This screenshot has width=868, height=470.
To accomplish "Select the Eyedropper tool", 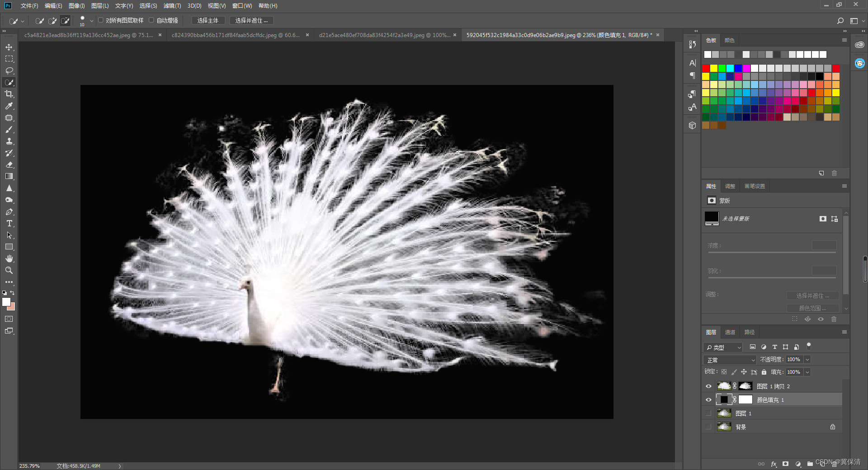I will pos(9,106).
